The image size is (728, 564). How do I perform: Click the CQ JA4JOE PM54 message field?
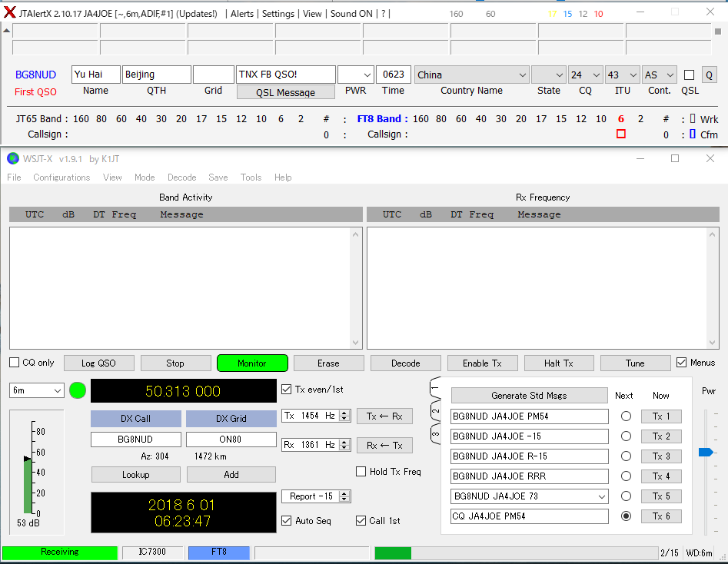(530, 516)
